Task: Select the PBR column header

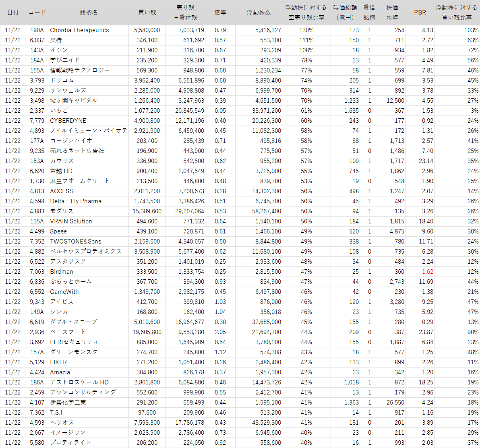Action: (420, 12)
